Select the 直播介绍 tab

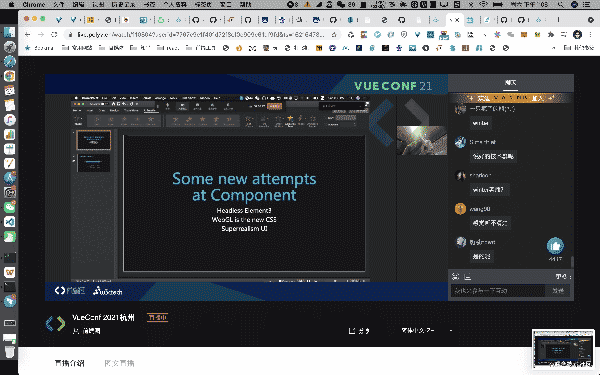69,363
